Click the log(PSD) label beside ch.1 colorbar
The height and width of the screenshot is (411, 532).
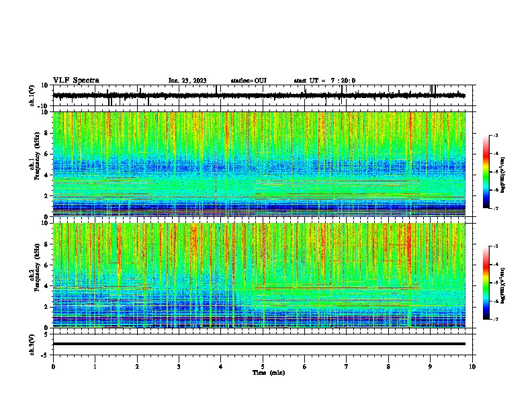click(x=502, y=175)
